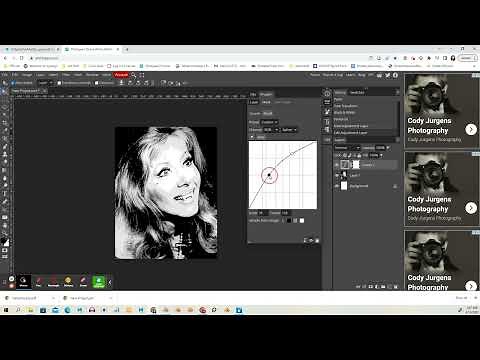Viewport: 480px width, 360px height.
Task: Open the Facebook icon link in the Photopea header
Action: tap(395, 75)
